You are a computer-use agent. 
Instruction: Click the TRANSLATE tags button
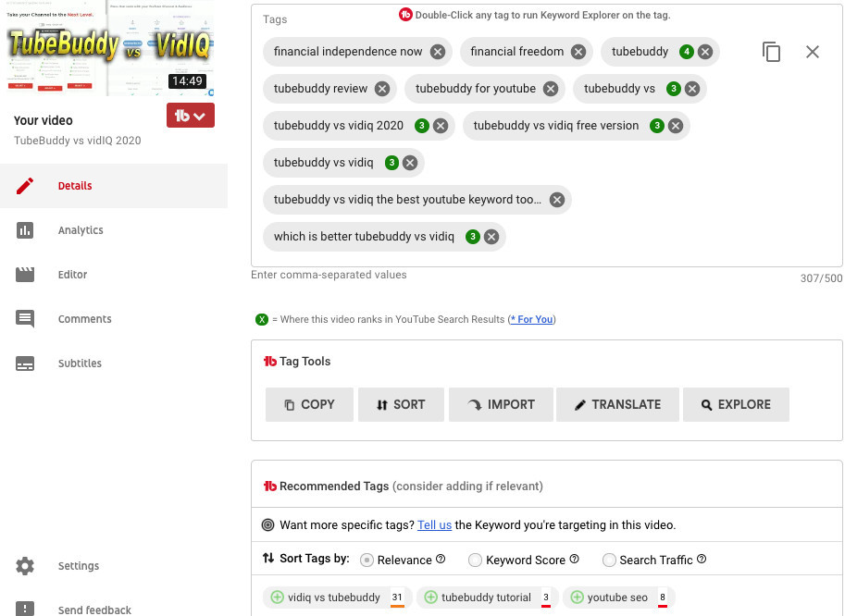pyautogui.click(x=617, y=404)
